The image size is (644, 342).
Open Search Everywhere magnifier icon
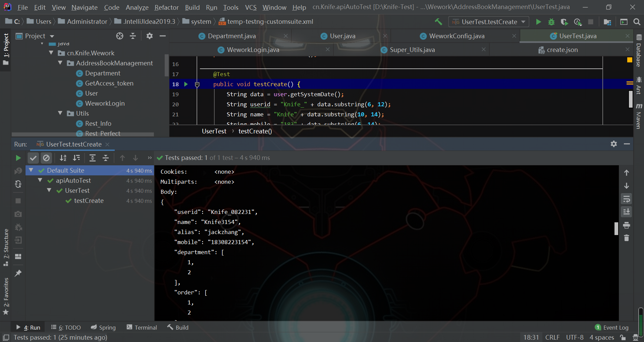tap(637, 22)
